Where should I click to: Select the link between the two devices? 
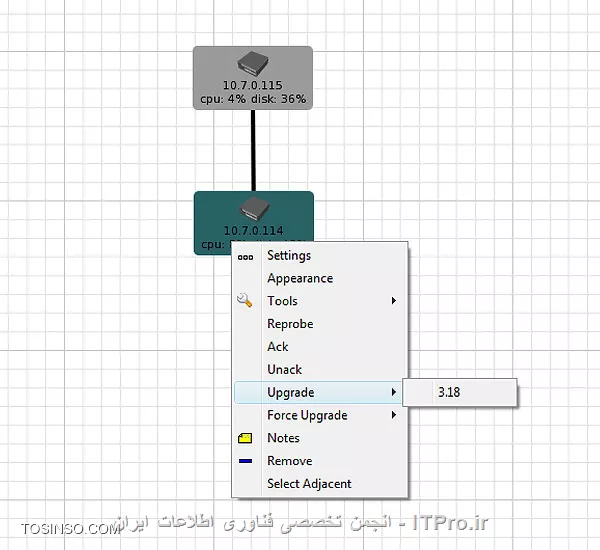[x=253, y=150]
